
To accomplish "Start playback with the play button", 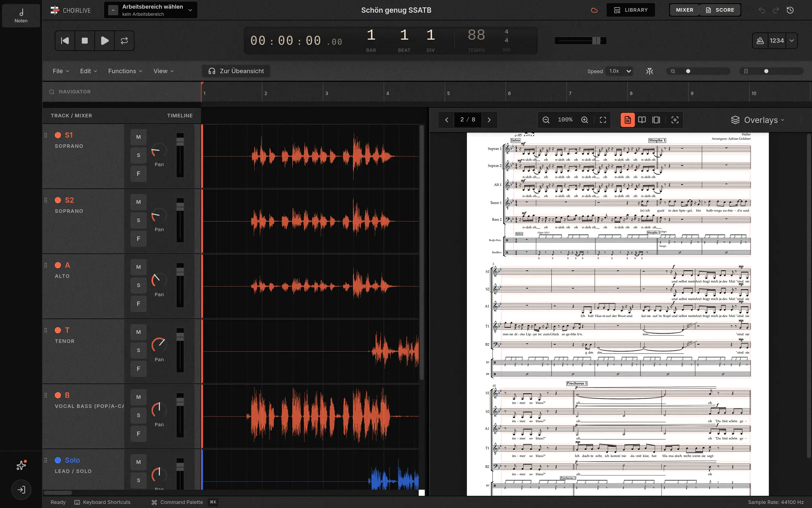I will click(x=105, y=41).
